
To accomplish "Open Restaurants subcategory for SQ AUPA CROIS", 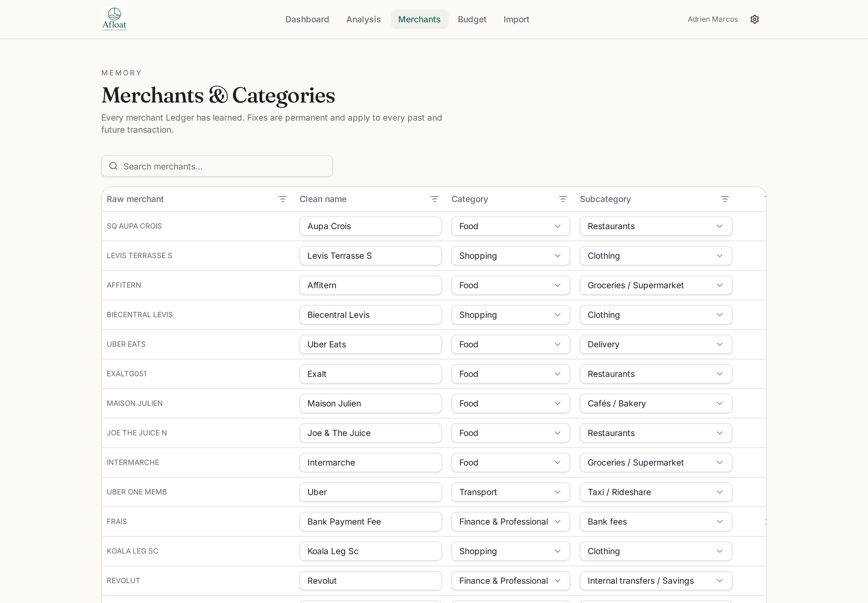I will [x=656, y=226].
